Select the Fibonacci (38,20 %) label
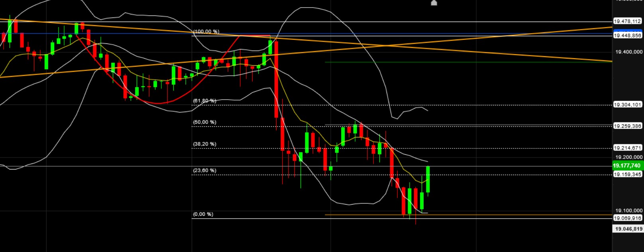 click(x=204, y=144)
